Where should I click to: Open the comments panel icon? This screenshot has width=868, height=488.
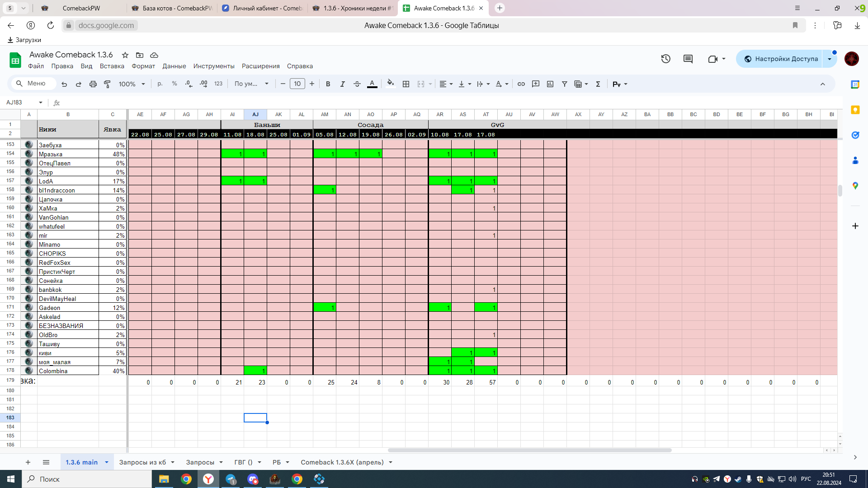click(688, 59)
